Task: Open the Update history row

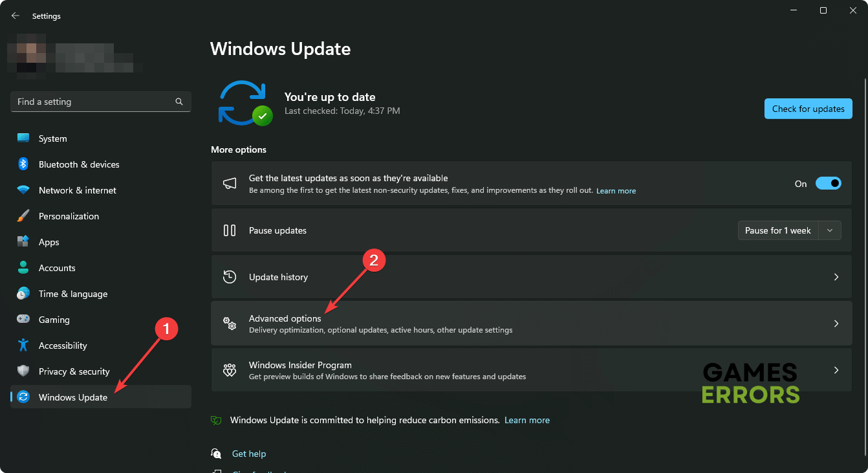Action: click(x=532, y=277)
